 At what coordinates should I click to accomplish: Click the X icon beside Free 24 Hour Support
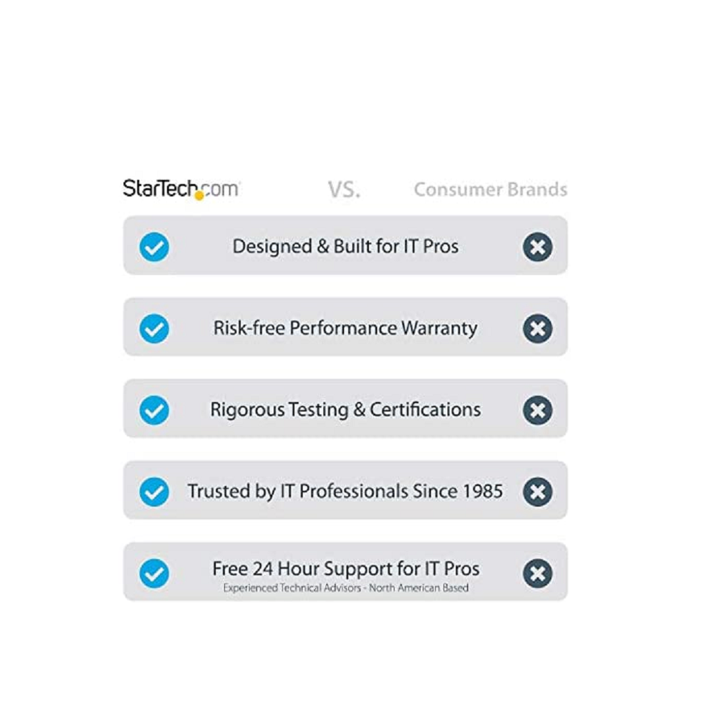coord(537,573)
